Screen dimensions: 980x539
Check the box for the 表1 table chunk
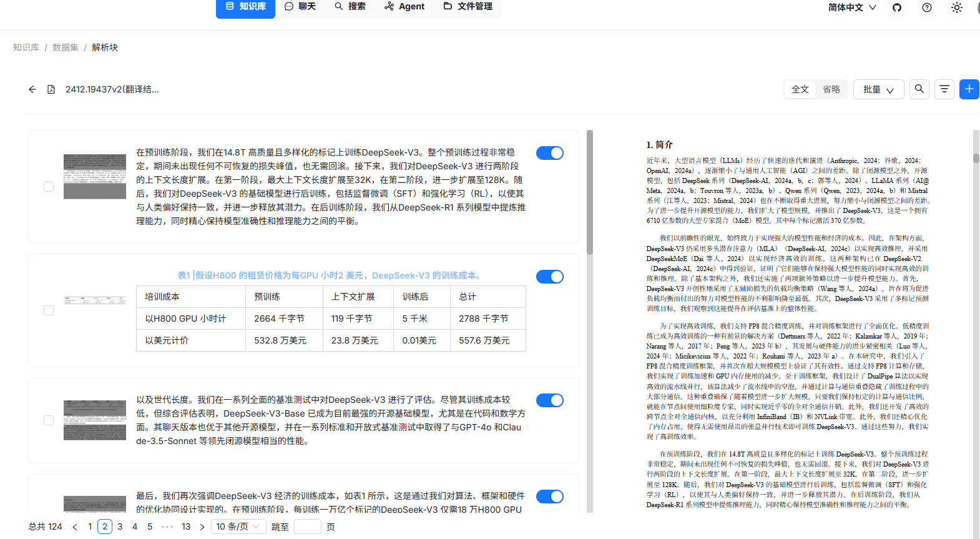click(x=49, y=310)
